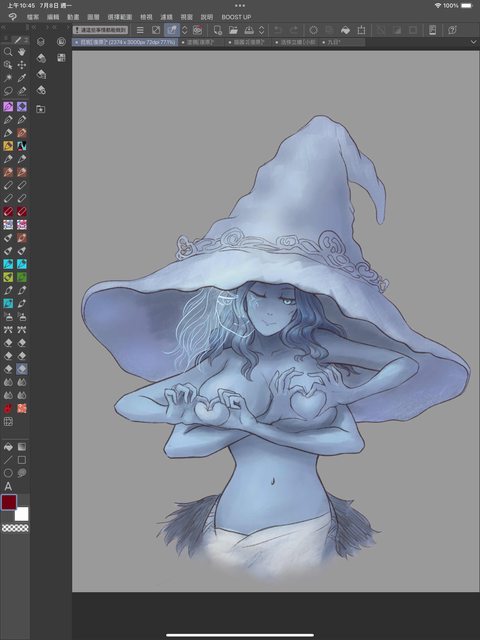Choose the orange pattern brush icon
This screenshot has height=640, width=480.
tap(22, 408)
